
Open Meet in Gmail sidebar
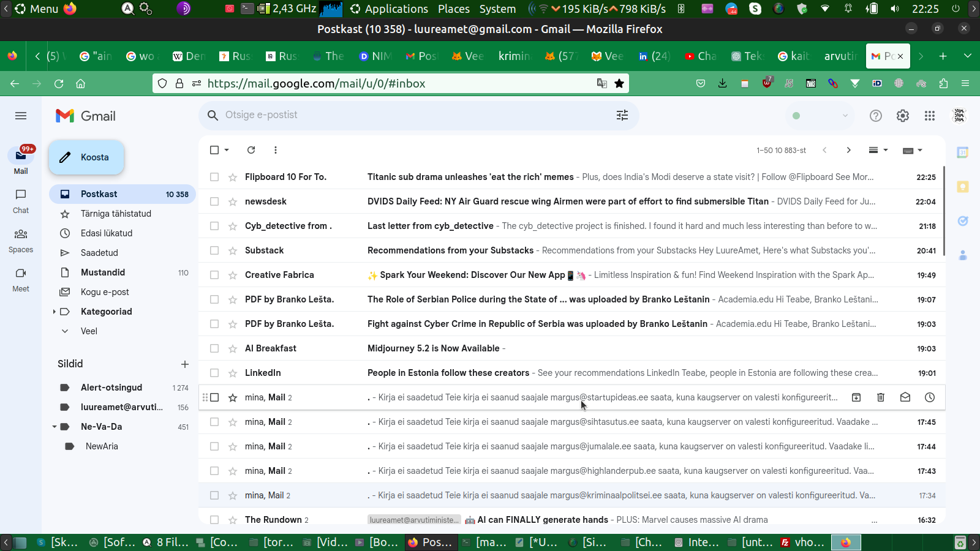click(21, 279)
